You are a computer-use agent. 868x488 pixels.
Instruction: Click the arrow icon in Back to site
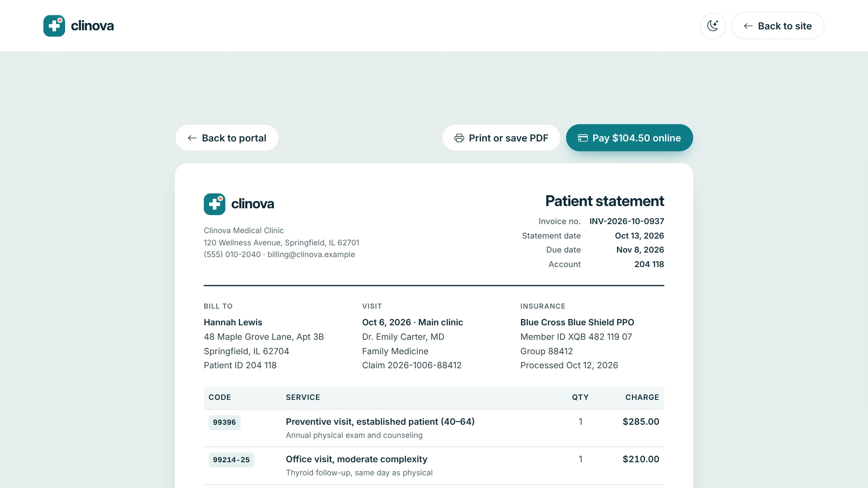[748, 26]
